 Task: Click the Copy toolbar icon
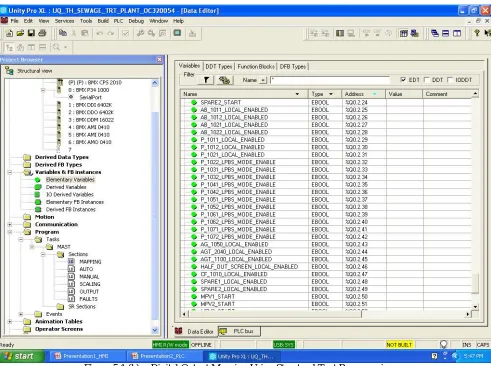pos(63,33)
